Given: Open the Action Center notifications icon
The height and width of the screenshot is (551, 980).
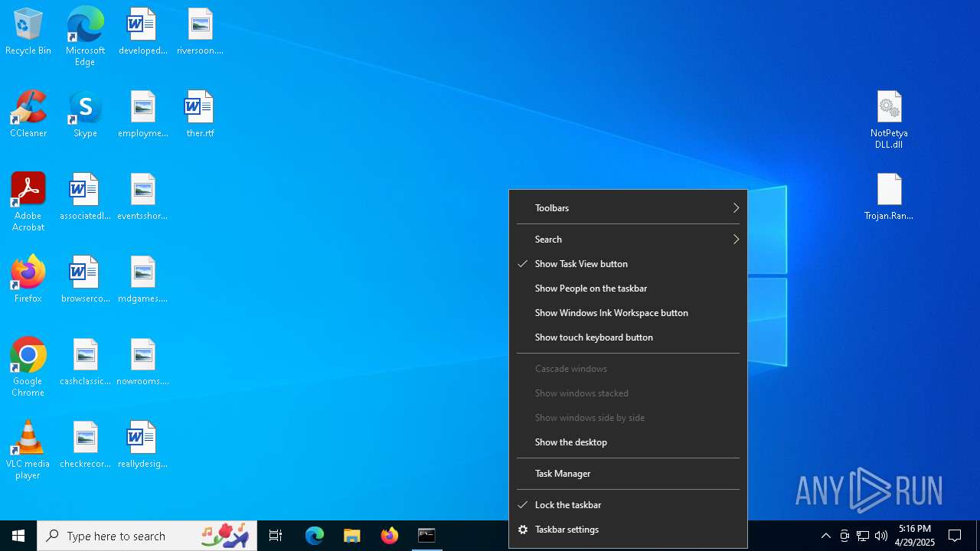Looking at the screenshot, I should (x=955, y=536).
